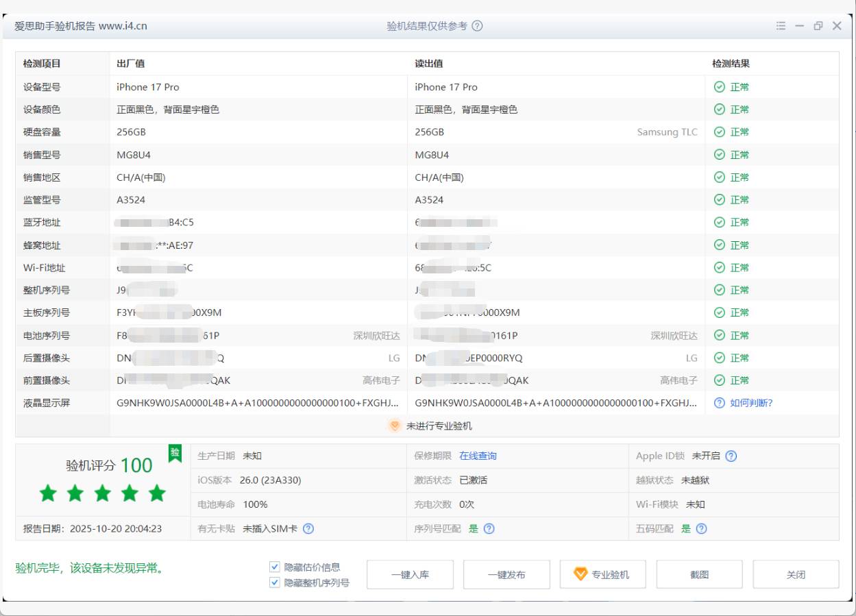Open the 在线查询 warranty link

coord(478,456)
